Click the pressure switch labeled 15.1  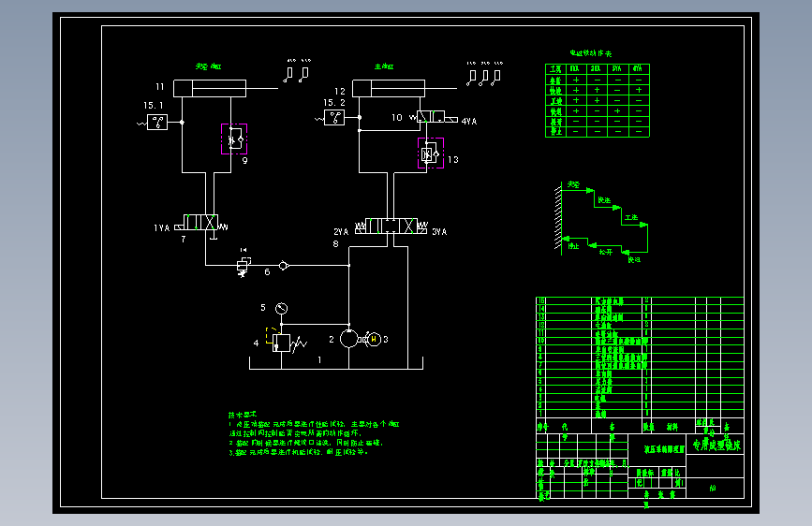coord(157,123)
